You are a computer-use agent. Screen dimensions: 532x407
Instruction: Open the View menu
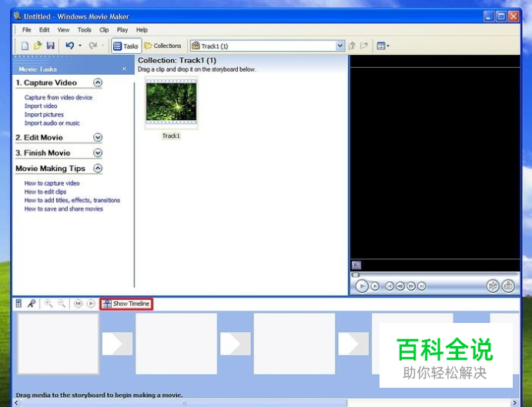63,30
